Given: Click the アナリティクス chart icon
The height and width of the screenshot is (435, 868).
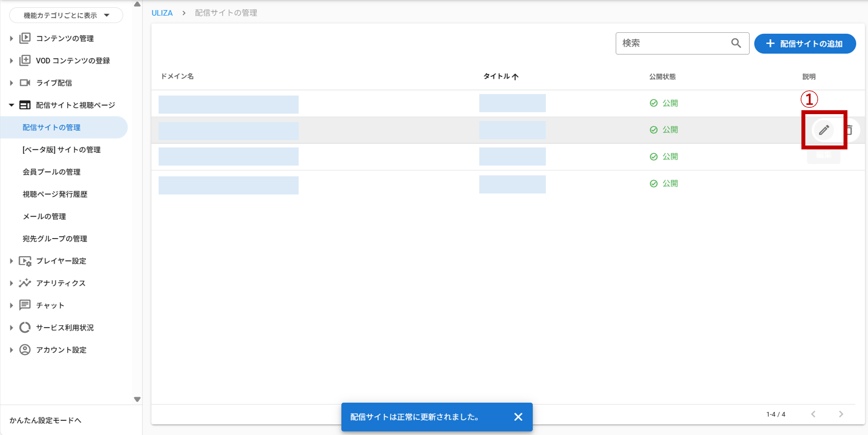Looking at the screenshot, I should [x=25, y=283].
